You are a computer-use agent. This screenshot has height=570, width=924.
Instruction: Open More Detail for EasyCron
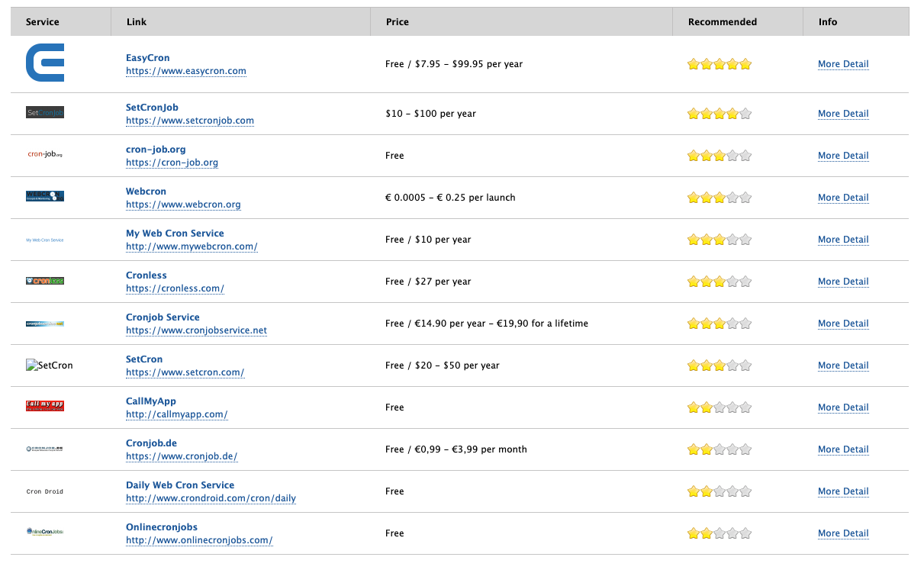tap(843, 64)
